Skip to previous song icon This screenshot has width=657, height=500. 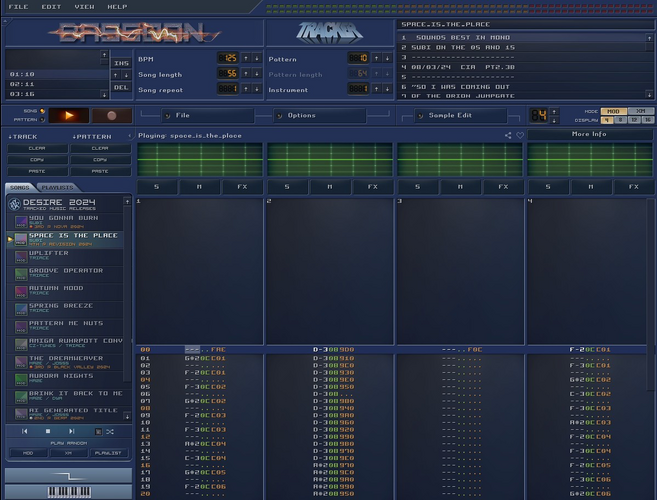tap(25, 431)
